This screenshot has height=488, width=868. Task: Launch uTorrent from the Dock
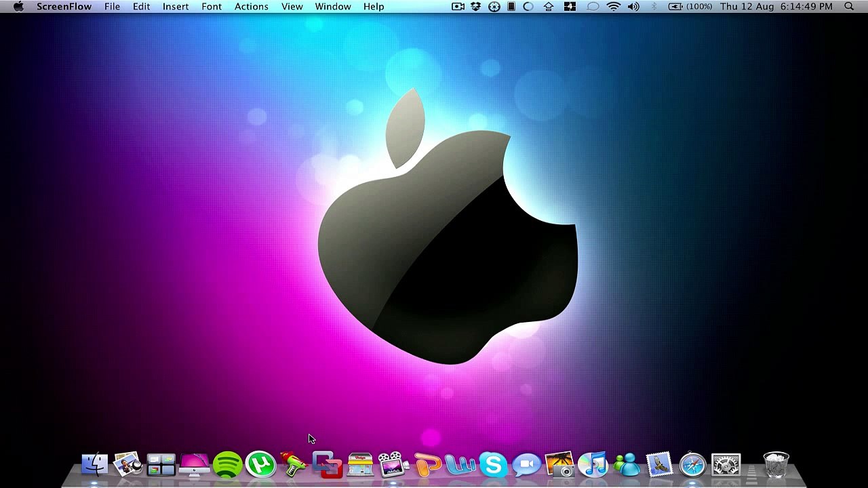tap(260, 465)
